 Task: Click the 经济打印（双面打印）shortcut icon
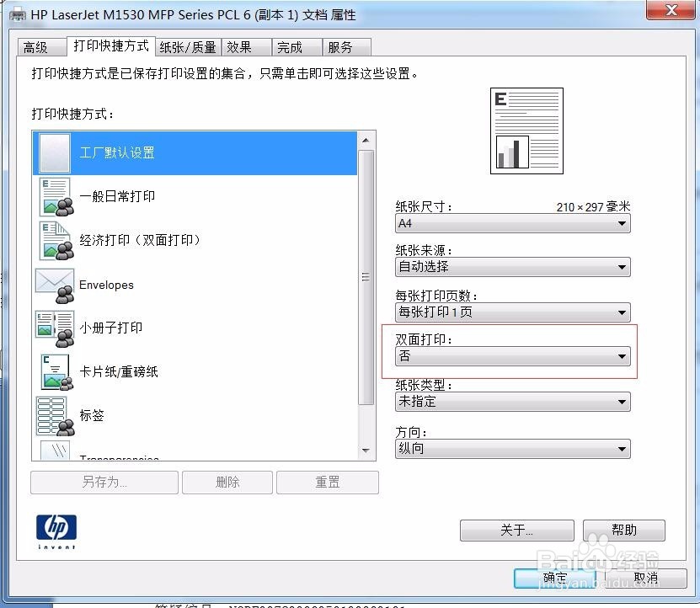[x=56, y=241]
